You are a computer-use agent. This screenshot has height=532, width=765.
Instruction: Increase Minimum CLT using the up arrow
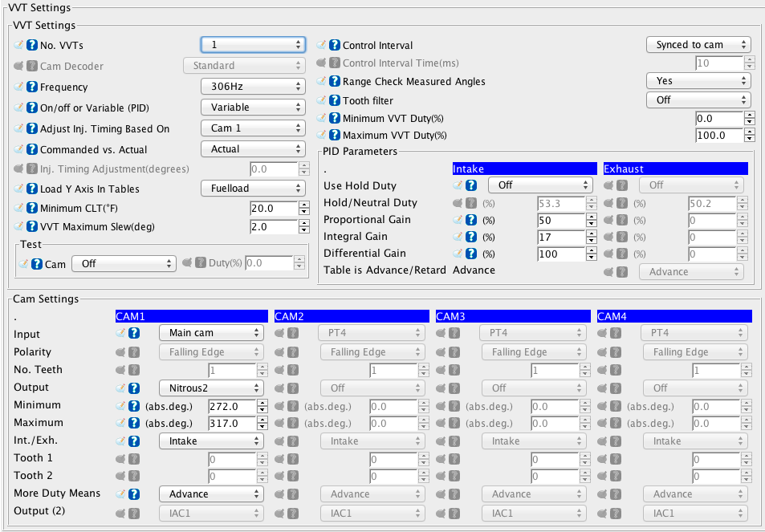(x=303, y=205)
